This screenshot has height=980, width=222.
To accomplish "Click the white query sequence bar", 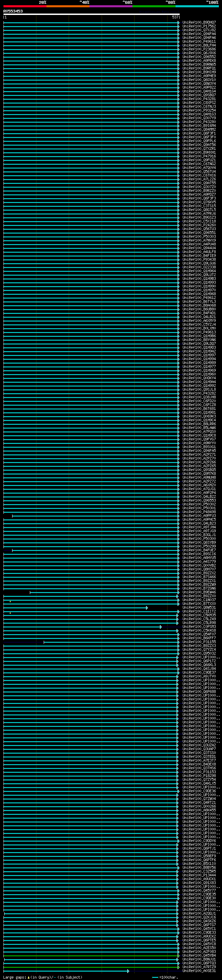I will [92, 15].
